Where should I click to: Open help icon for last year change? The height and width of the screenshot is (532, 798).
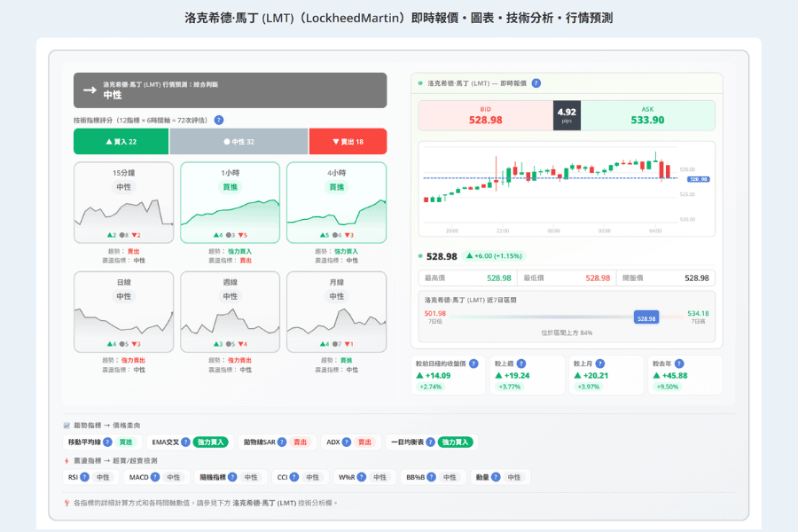pos(679,364)
